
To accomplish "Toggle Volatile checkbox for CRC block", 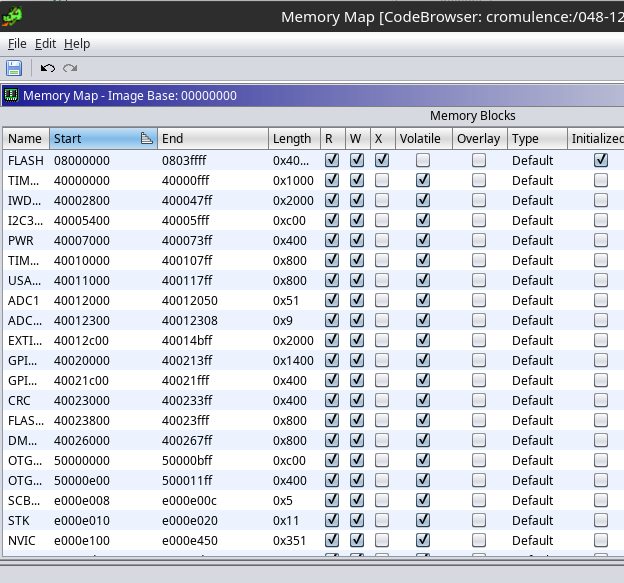I will 423,400.
